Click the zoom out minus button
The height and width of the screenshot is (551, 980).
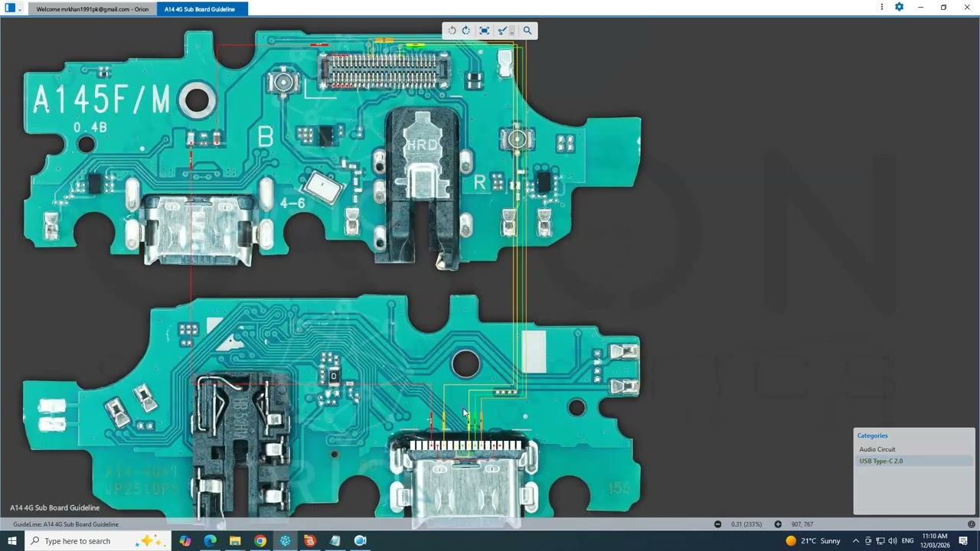click(717, 524)
